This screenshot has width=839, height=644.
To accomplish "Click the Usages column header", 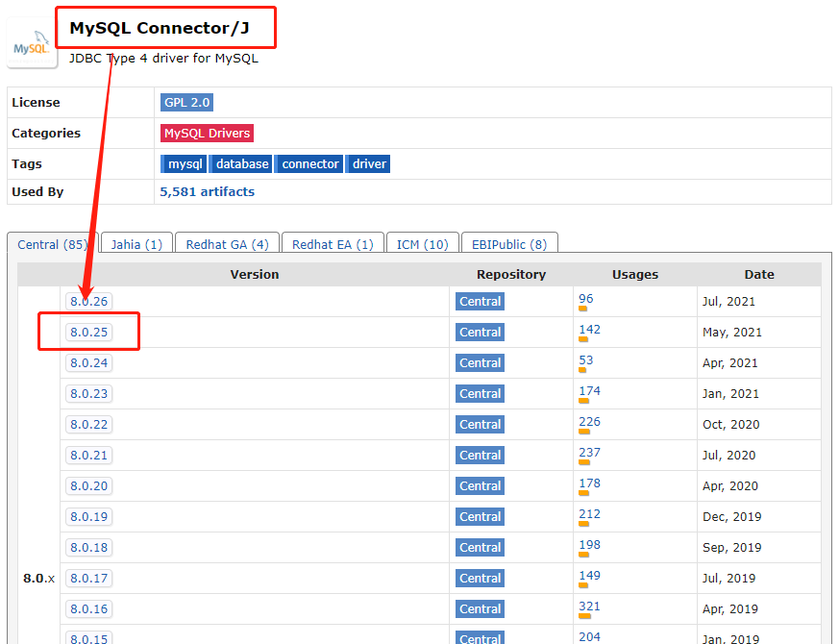I will pos(635,275).
